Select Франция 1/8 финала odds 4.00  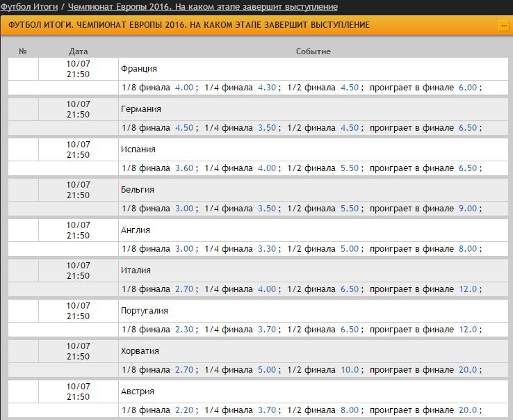[184, 88]
